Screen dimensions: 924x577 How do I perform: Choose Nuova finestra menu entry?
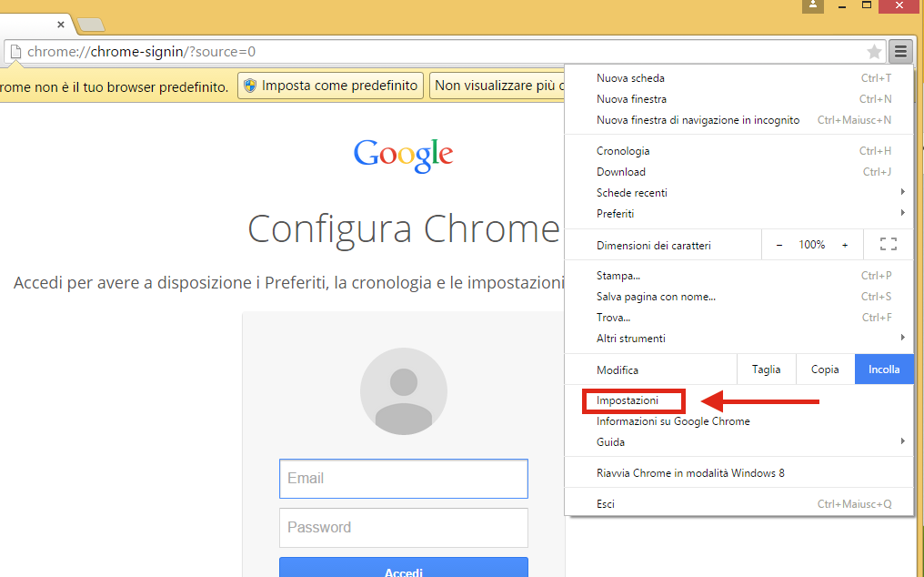tap(739, 99)
